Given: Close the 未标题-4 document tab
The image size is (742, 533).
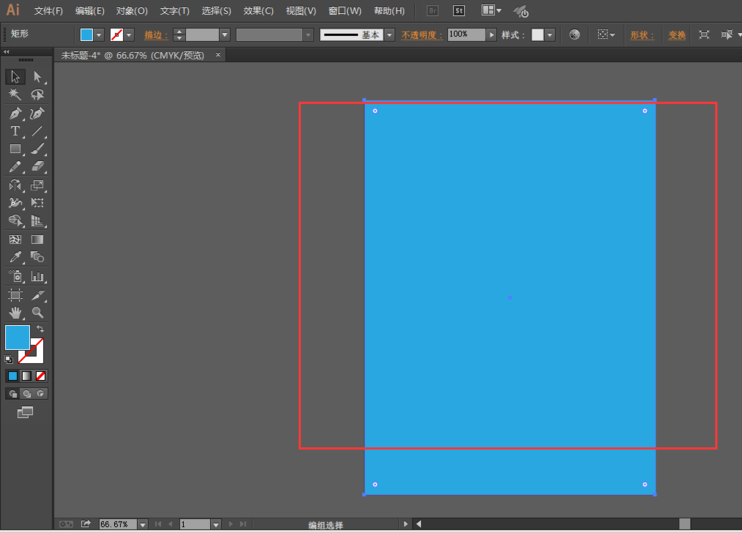Looking at the screenshot, I should pos(218,55).
